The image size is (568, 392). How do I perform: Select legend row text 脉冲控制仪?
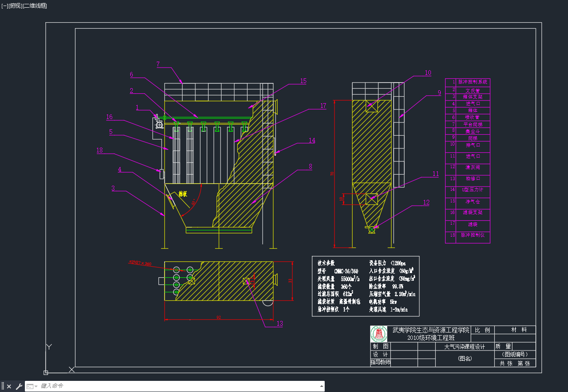(472, 235)
